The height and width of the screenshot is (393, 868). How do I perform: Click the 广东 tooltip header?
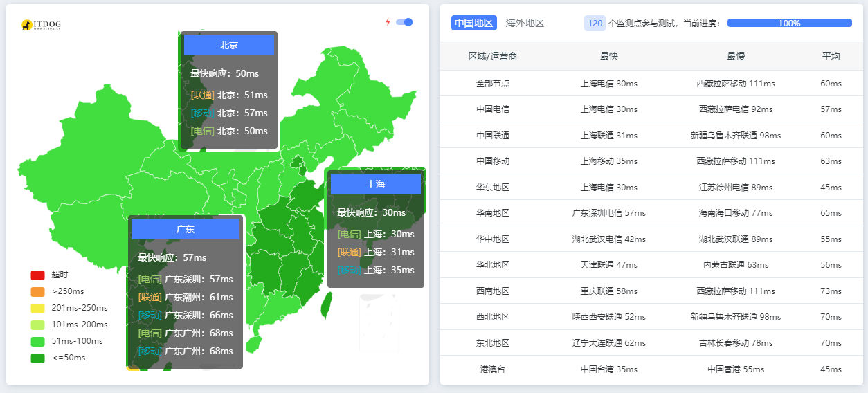tap(186, 229)
